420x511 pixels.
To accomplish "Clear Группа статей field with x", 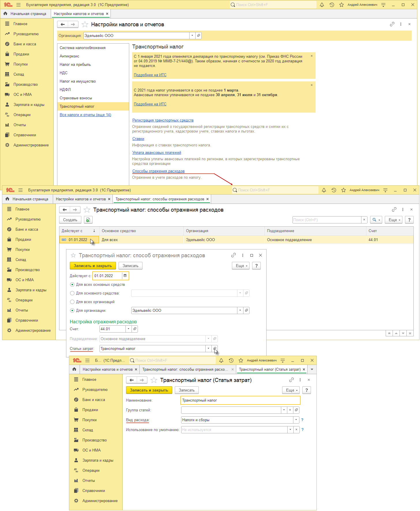I will pyautogui.click(x=290, y=410).
